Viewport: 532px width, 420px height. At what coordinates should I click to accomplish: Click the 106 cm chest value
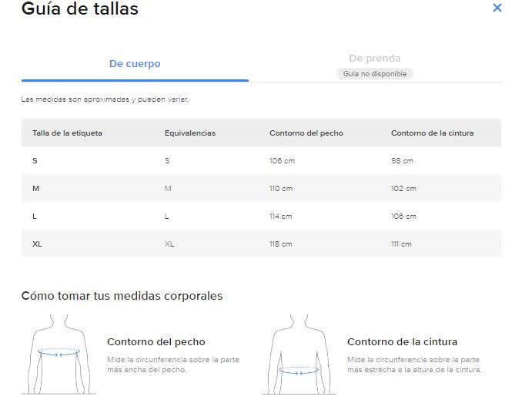coord(280,161)
